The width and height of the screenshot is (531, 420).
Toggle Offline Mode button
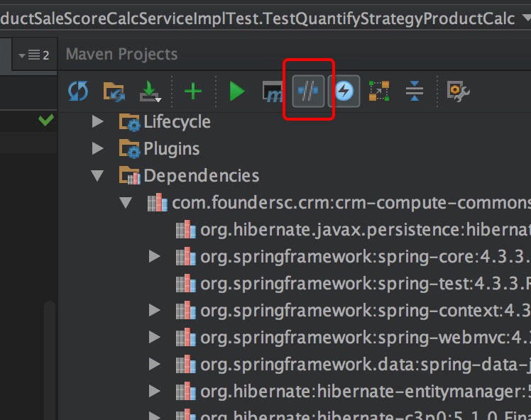click(308, 91)
